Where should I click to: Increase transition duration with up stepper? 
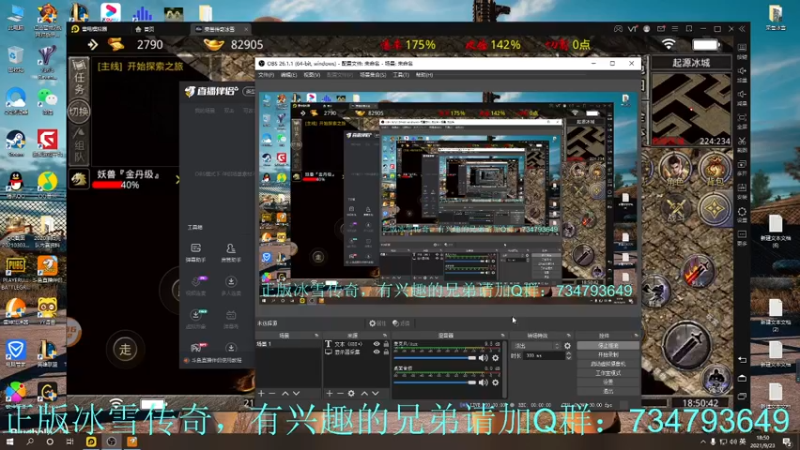click(x=568, y=353)
